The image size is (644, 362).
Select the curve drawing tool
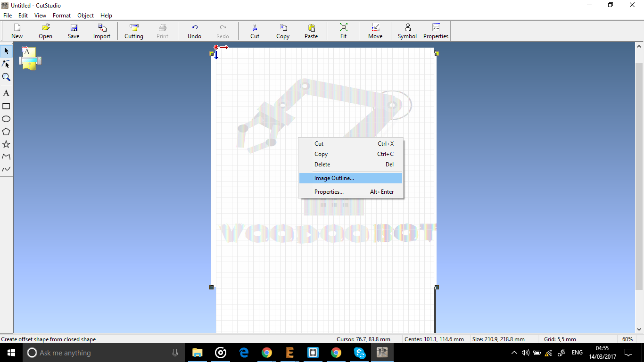click(6, 169)
